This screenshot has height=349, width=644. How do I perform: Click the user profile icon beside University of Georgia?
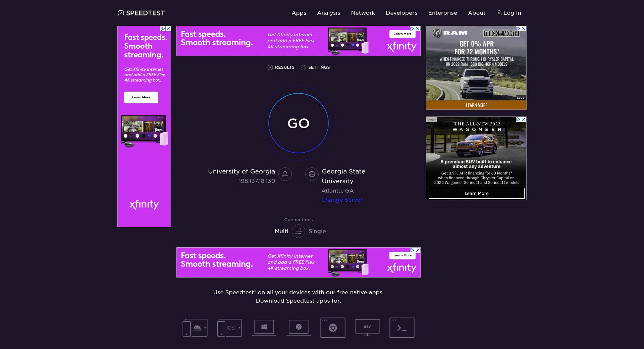pyautogui.click(x=285, y=174)
